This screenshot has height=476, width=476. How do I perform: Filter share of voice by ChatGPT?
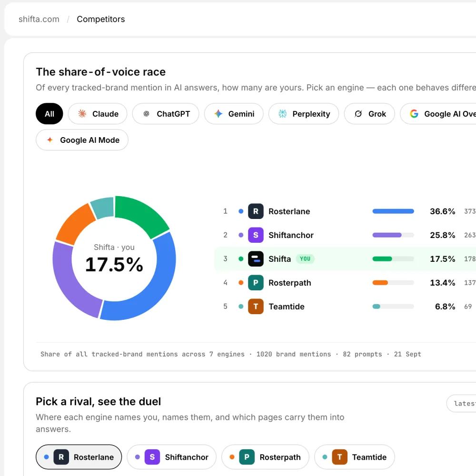(166, 114)
